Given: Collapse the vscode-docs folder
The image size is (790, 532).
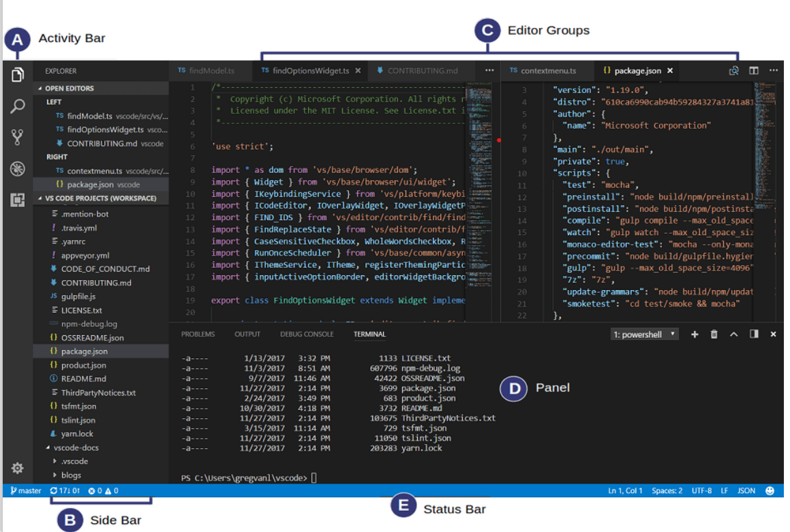Looking at the screenshot, I should (x=101, y=448).
